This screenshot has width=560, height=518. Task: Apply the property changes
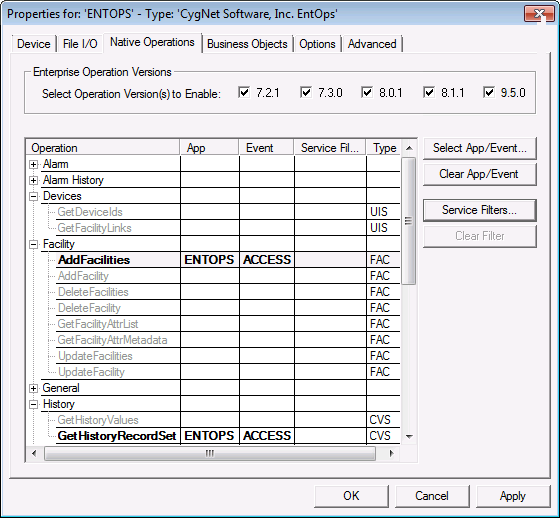click(513, 496)
